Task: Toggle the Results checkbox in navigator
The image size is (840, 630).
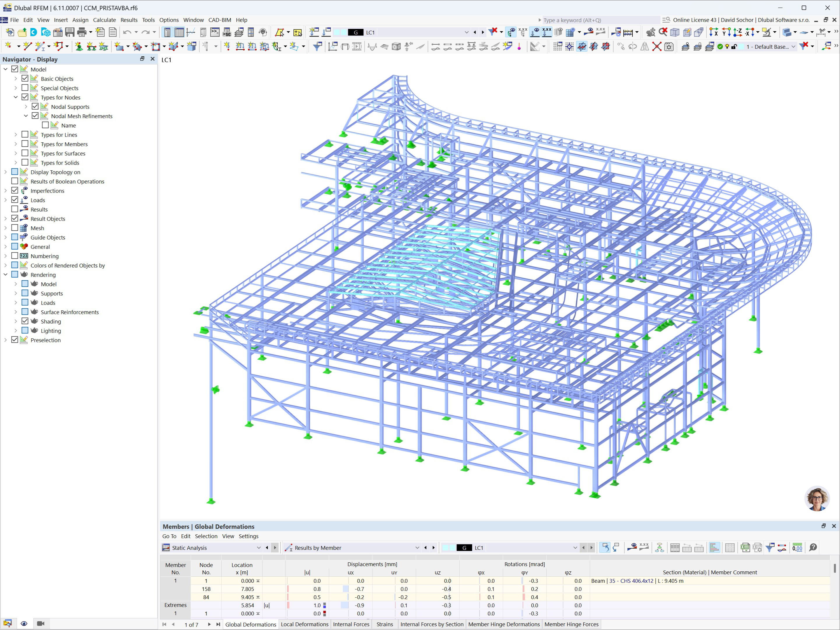Action: coord(15,209)
